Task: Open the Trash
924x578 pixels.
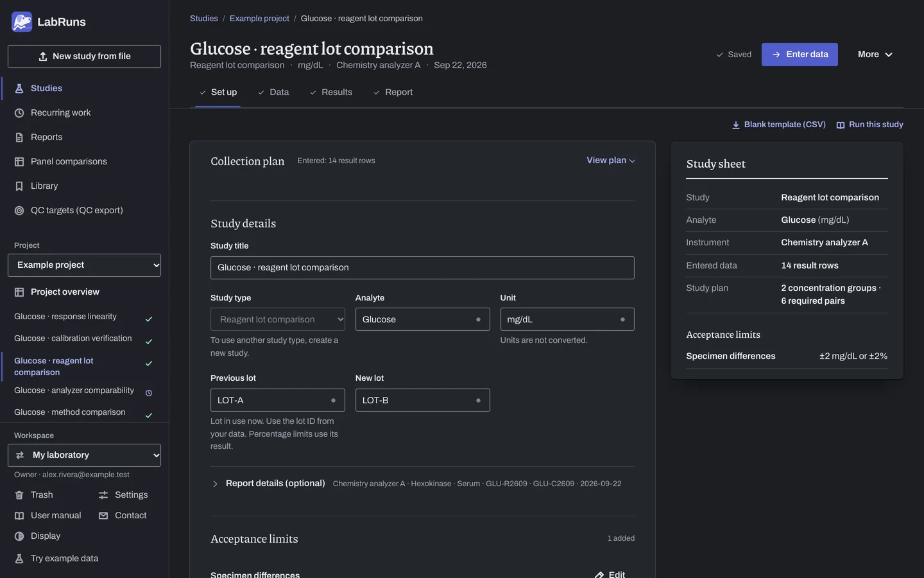Action: point(34,495)
